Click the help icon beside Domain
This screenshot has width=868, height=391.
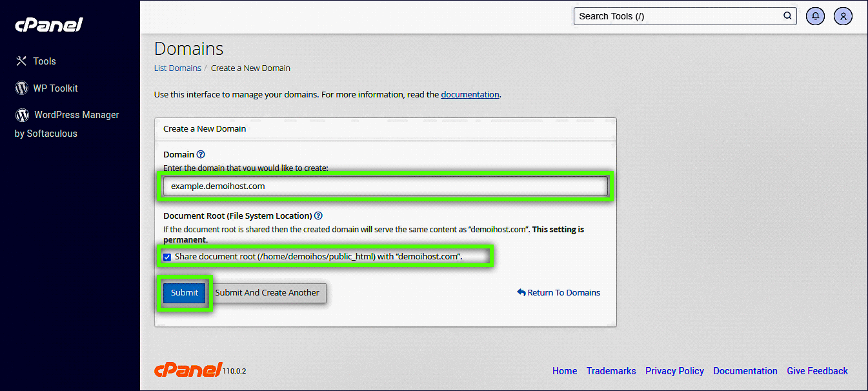(201, 154)
